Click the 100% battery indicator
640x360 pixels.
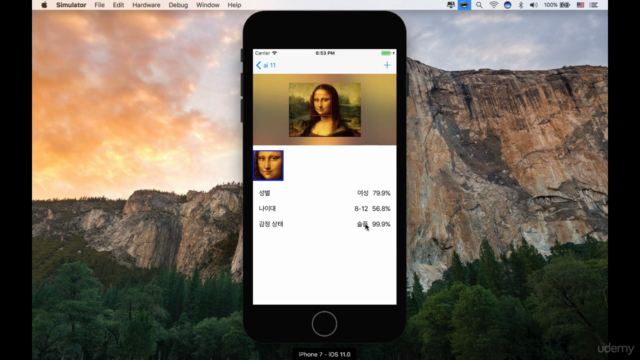coord(557,5)
